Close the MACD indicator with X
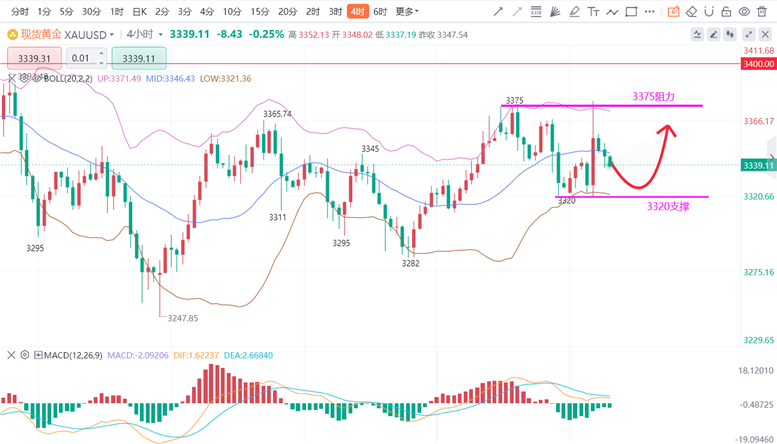 [x=11, y=355]
